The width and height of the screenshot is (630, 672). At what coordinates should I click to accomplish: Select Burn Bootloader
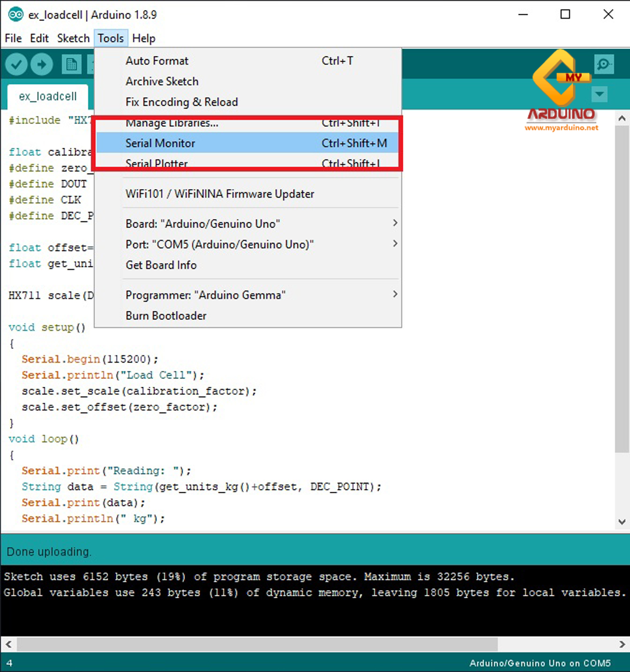166,316
